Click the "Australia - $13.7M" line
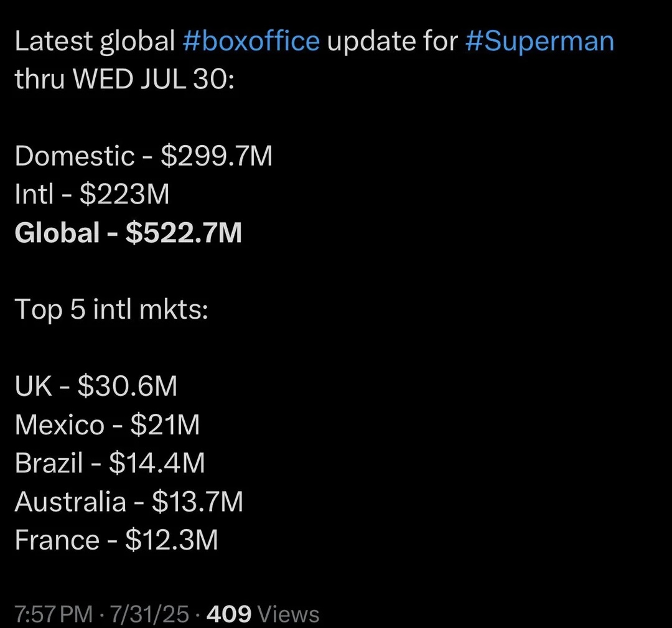The image size is (672, 628). [128, 501]
